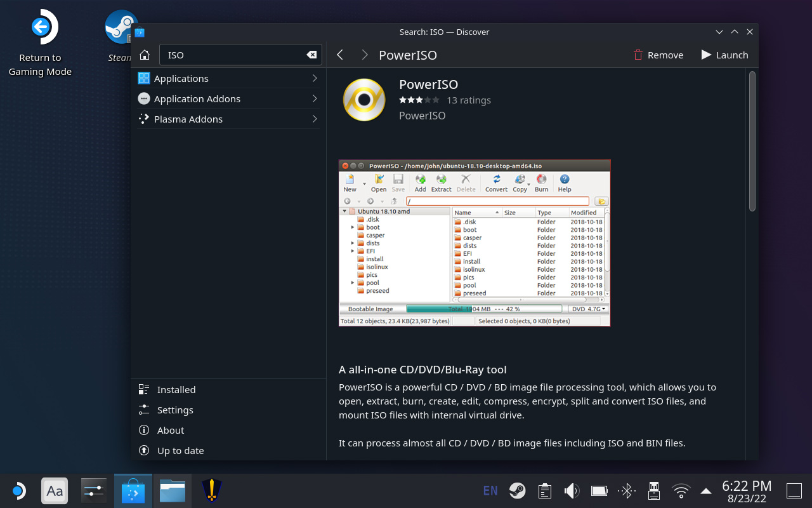Click the PowerISO disc app icon
This screenshot has height=508, width=812.
coord(364,100)
